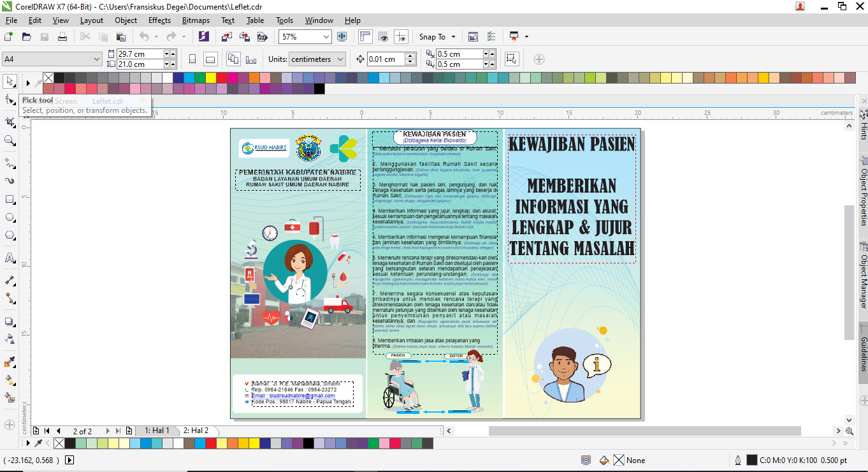
Task: Open the Tools menu
Action: [x=285, y=20]
